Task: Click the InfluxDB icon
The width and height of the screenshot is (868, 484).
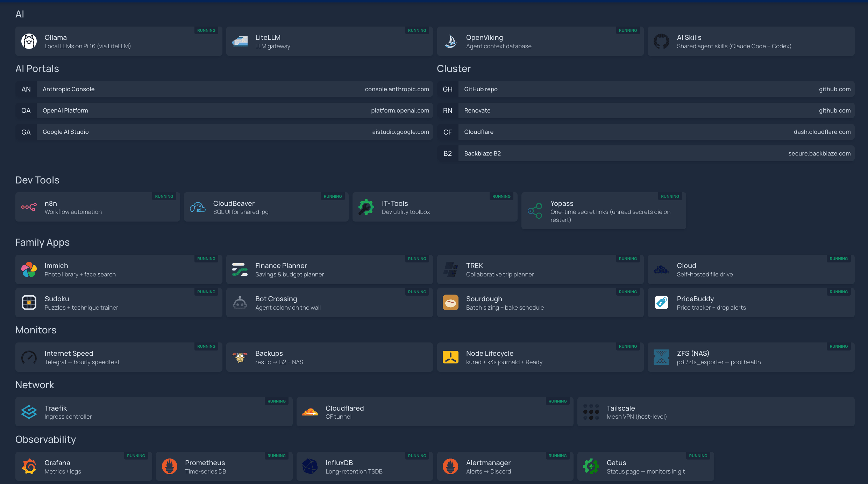Action: [310, 467]
